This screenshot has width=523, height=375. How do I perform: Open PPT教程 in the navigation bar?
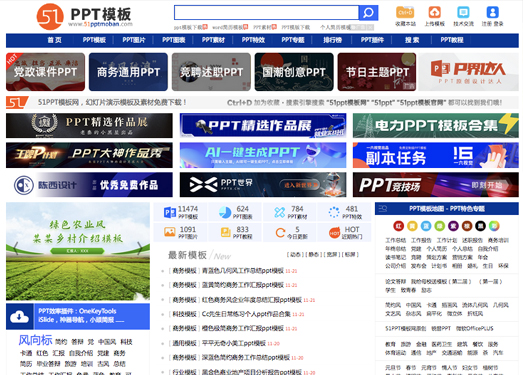[452, 40]
